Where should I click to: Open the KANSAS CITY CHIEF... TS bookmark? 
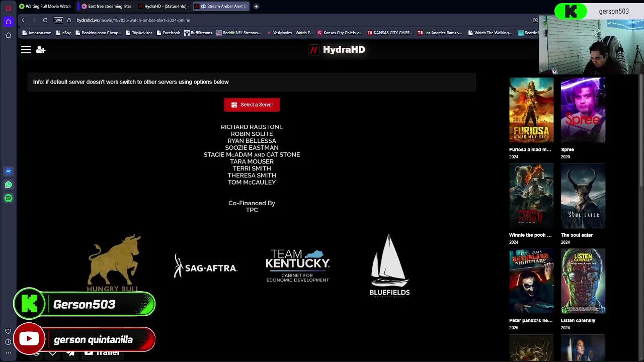pos(390,33)
